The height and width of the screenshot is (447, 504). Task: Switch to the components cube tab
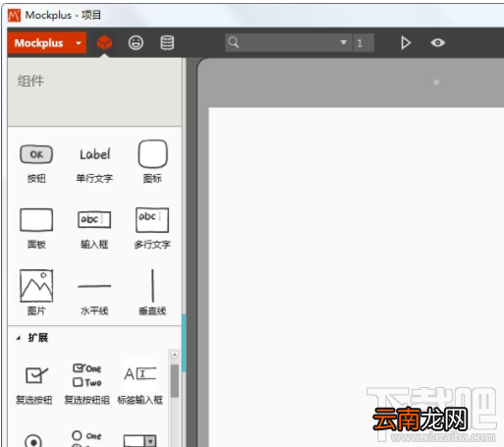click(x=104, y=43)
